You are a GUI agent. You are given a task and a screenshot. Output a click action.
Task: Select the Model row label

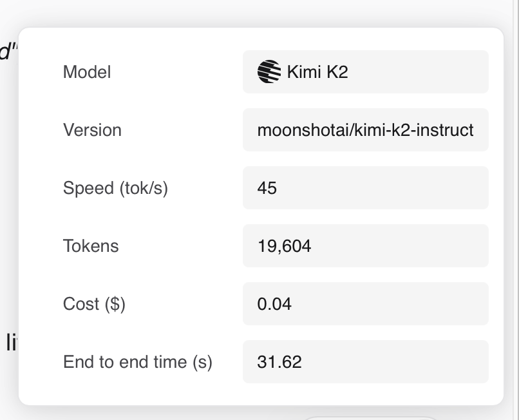click(x=87, y=72)
